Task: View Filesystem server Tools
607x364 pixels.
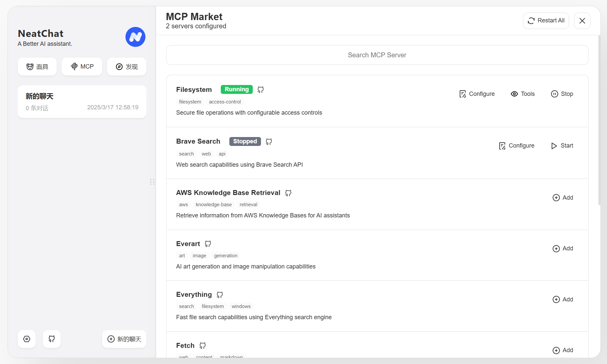Action: click(523, 94)
